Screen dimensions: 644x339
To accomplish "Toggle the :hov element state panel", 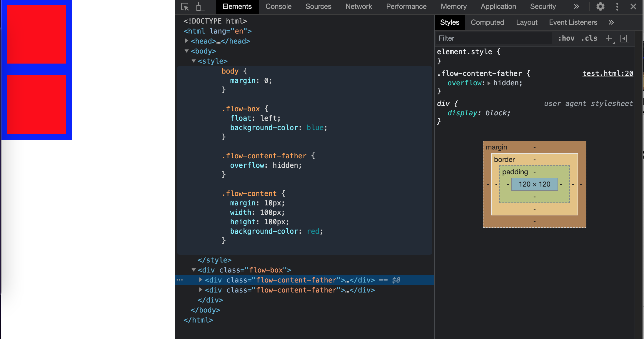I will (x=566, y=38).
